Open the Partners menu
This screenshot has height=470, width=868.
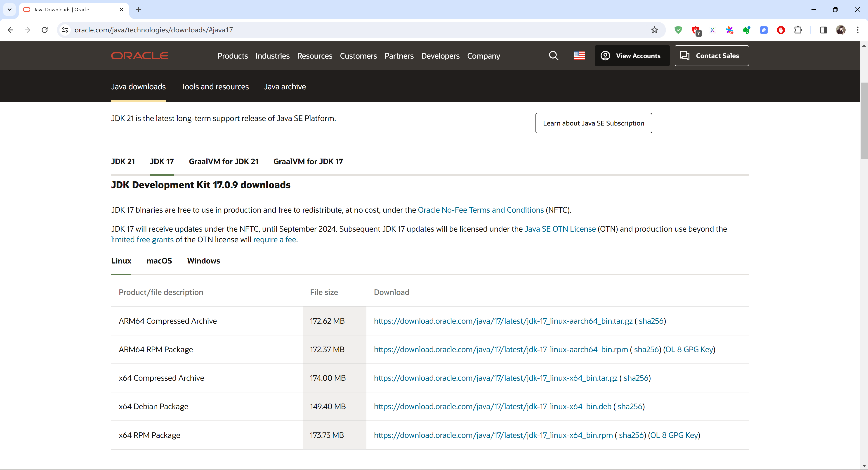[399, 56]
